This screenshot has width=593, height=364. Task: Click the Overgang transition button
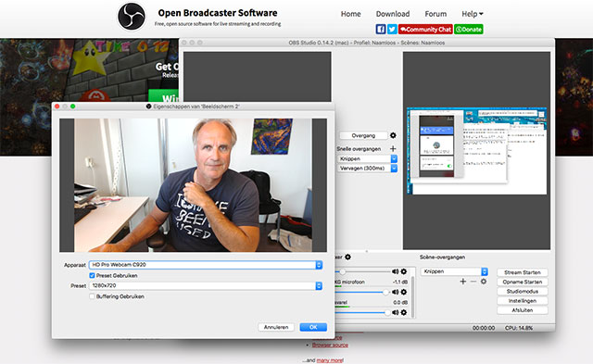[363, 135]
